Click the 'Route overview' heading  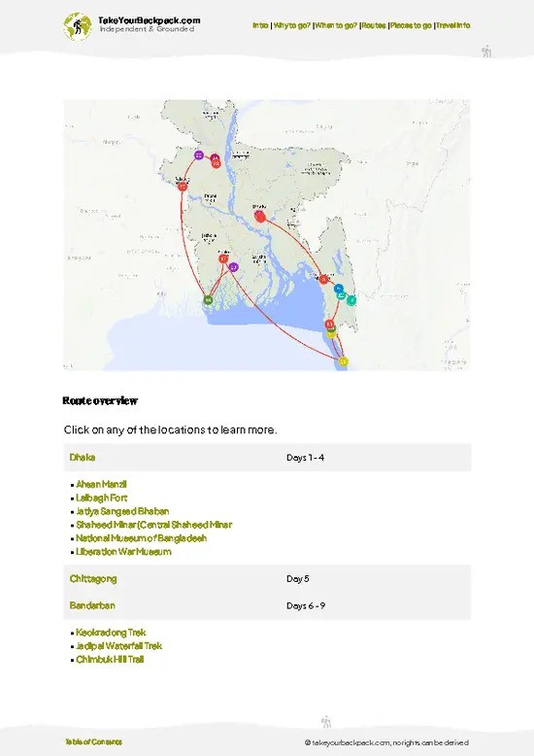[100, 400]
